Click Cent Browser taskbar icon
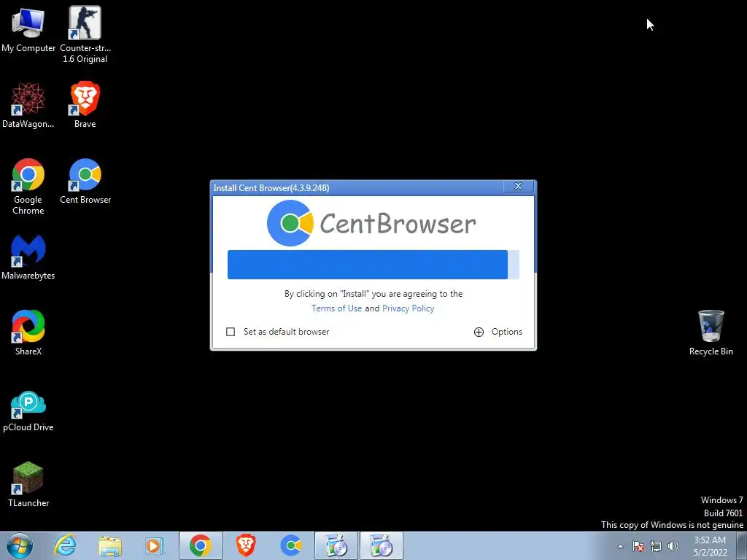747x560 pixels. [x=291, y=545]
